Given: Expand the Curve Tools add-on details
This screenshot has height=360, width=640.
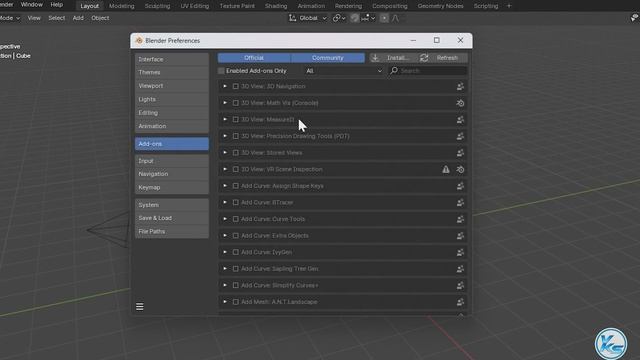Looking at the screenshot, I should point(225,219).
